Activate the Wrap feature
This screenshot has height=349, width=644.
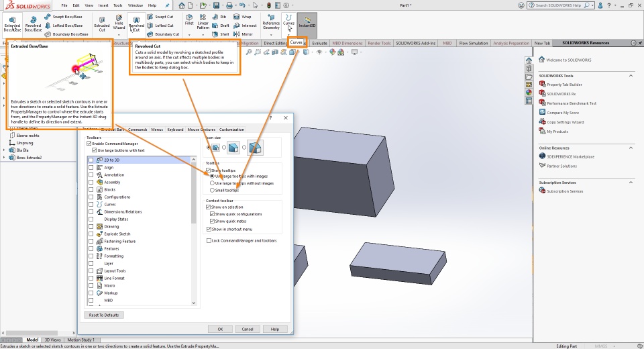[x=242, y=17]
